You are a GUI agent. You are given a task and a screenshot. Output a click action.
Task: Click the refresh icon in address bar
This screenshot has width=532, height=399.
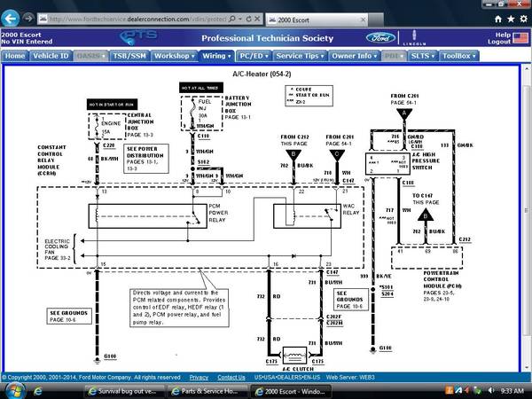pyautogui.click(x=248, y=19)
